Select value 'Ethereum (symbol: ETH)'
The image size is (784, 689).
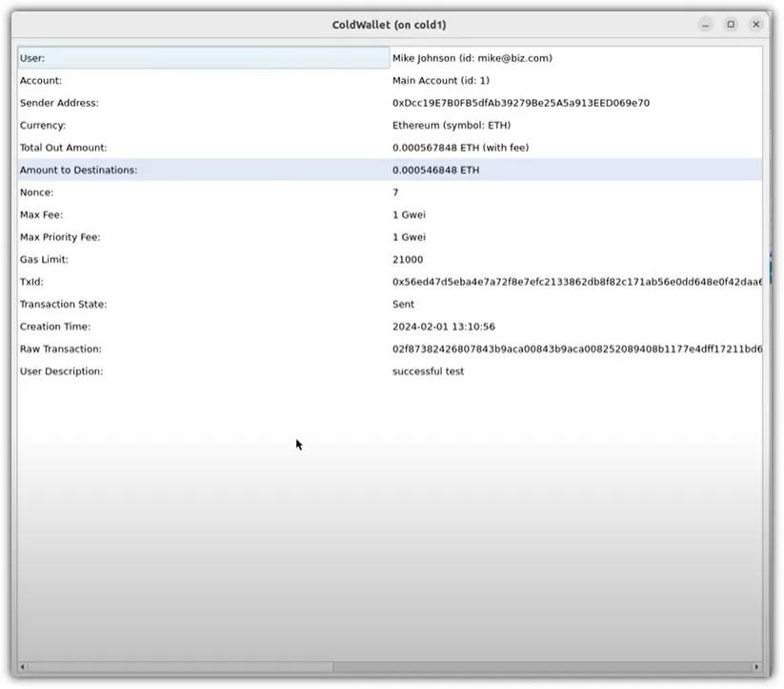pos(452,125)
